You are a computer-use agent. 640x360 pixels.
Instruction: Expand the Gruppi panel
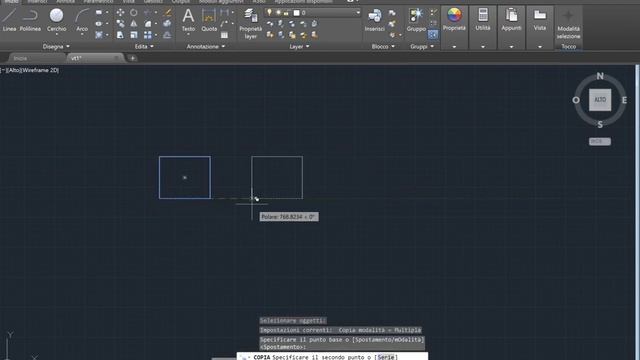[422, 47]
